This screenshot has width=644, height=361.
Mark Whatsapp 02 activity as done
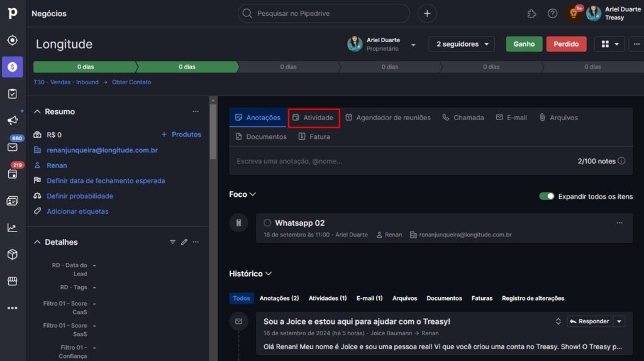(x=267, y=223)
